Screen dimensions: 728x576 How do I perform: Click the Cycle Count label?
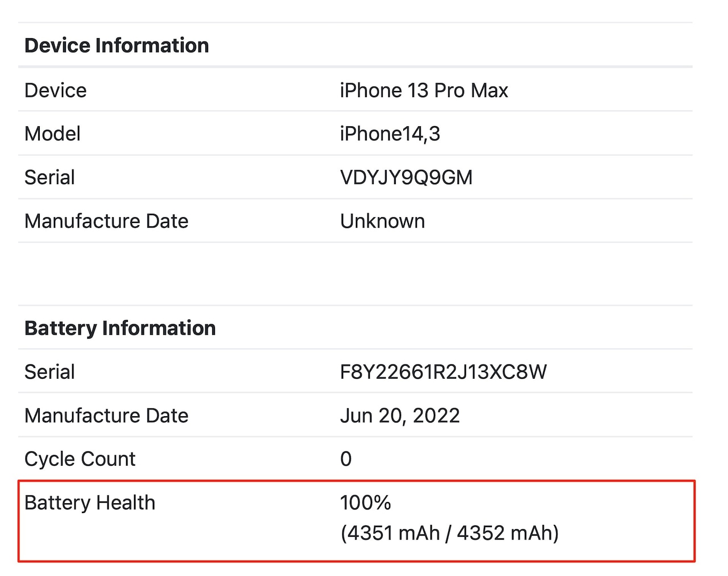tap(80, 459)
